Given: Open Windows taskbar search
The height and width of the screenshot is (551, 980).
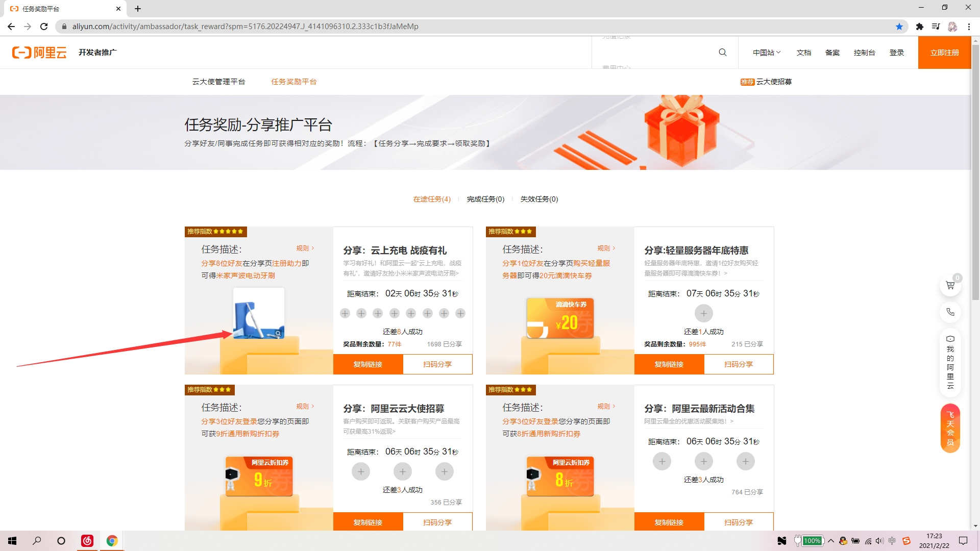Looking at the screenshot, I should click(37, 541).
